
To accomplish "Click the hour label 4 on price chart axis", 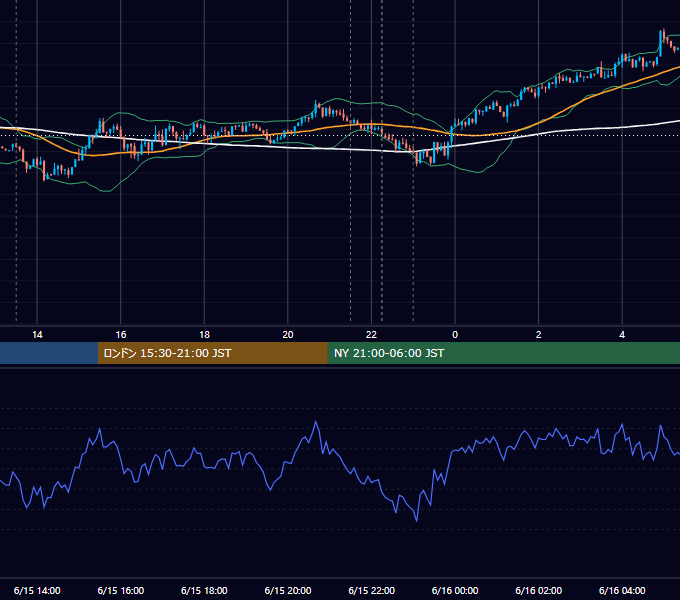I will click(622, 335).
